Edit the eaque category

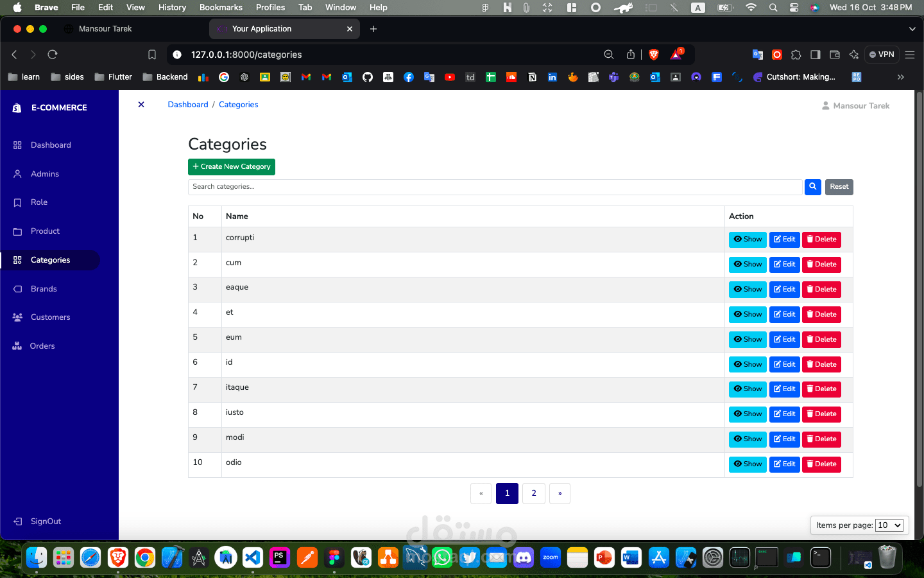pyautogui.click(x=784, y=290)
